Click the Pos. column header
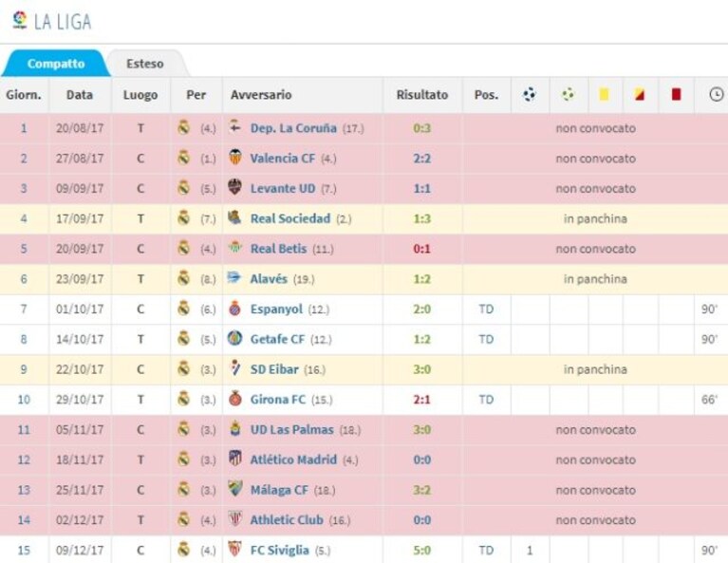The image size is (728, 563). 486,95
